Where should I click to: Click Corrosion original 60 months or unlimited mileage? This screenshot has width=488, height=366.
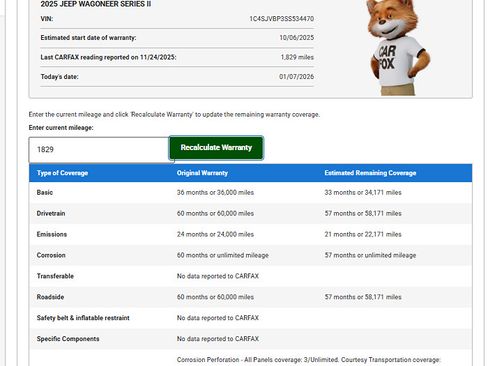[223, 255]
